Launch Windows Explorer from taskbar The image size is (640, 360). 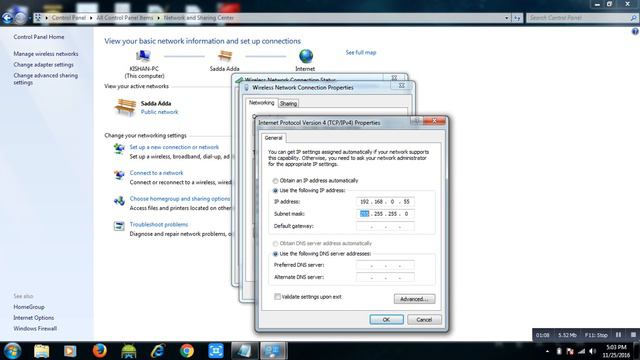tap(42, 351)
